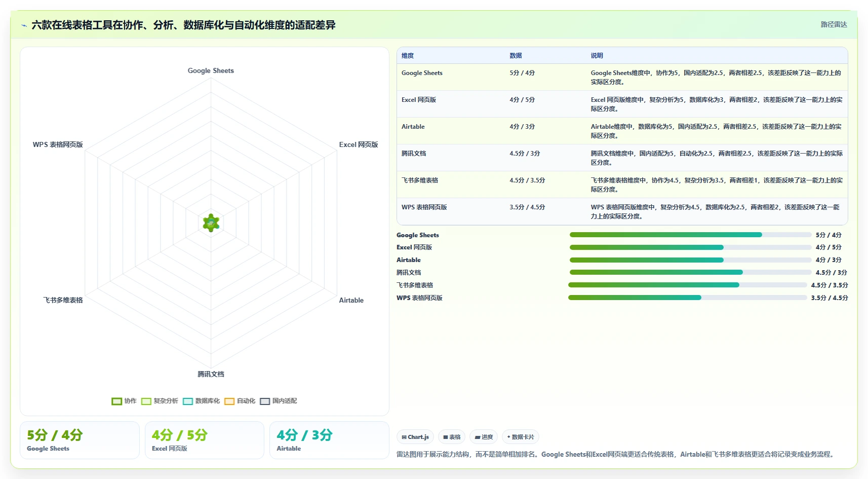Click the 4.5分 / 3分 table cell
Screen dimensions: 868x479
[x=525, y=154]
